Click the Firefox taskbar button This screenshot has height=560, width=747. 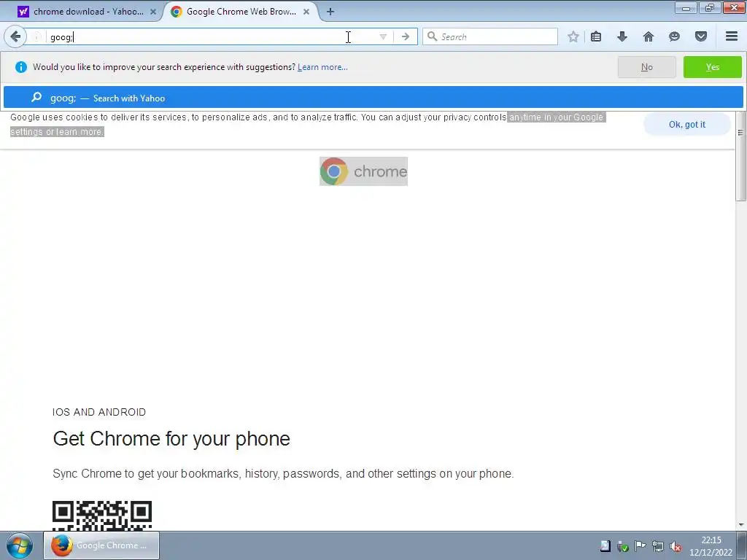(x=101, y=545)
